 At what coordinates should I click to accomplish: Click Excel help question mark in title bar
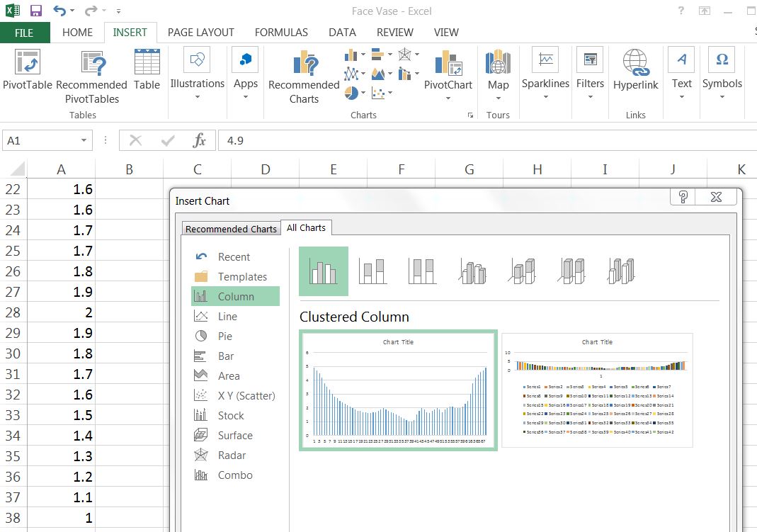pos(681,11)
